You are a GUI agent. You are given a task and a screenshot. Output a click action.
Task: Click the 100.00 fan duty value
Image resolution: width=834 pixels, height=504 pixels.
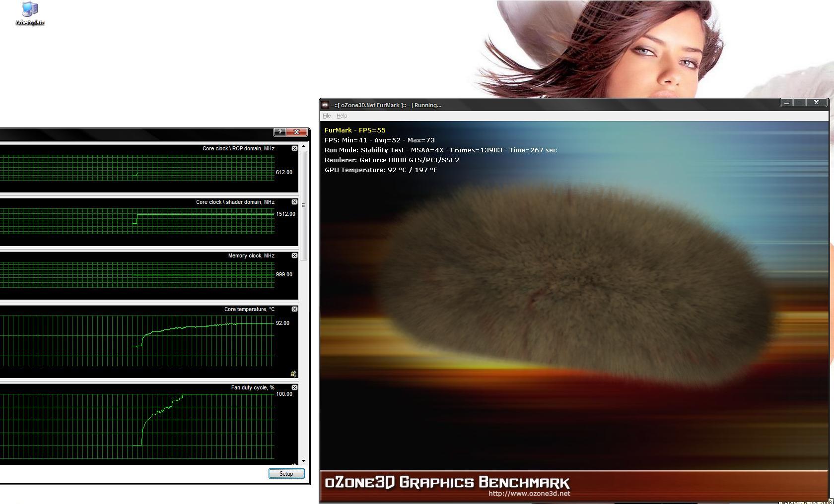click(284, 394)
